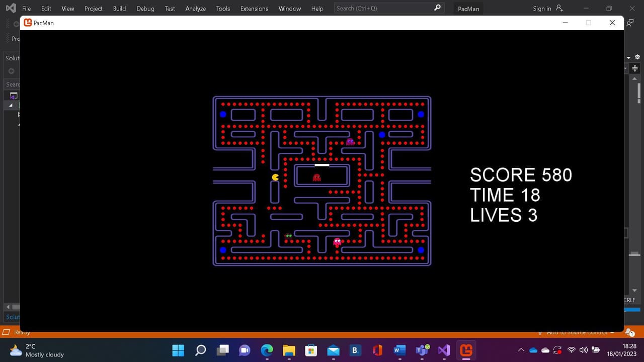Open the panel settings gear icon

click(x=637, y=57)
